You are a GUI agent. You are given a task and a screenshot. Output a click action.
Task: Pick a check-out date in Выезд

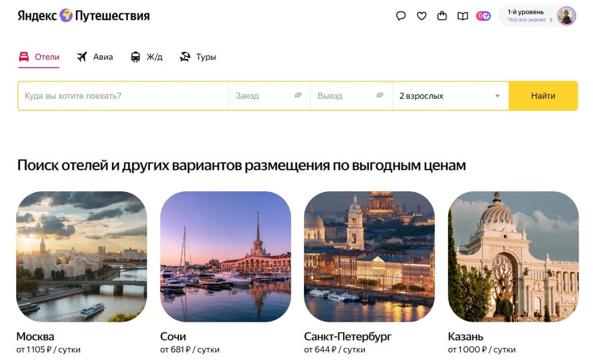point(351,96)
